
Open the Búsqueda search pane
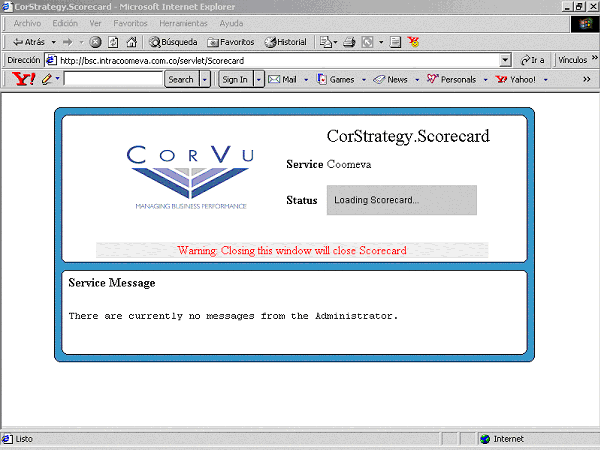tap(173, 42)
